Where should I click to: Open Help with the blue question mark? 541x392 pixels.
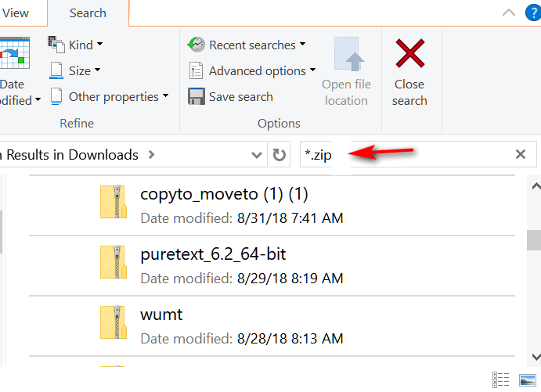tap(533, 13)
